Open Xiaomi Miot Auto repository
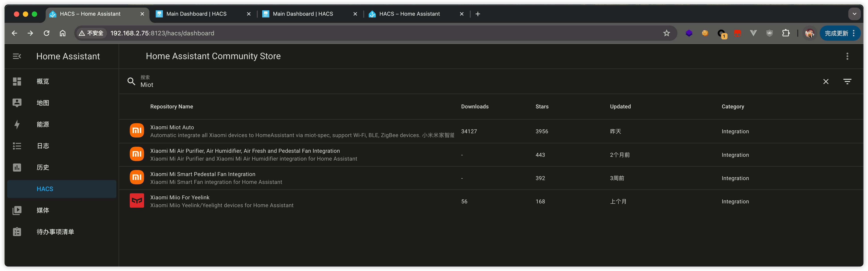The width and height of the screenshot is (868, 271). pyautogui.click(x=172, y=127)
